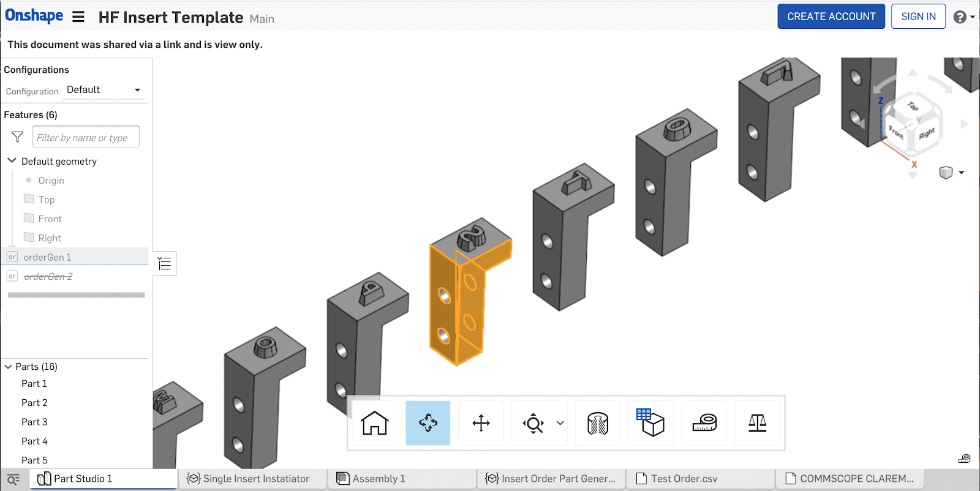The width and height of the screenshot is (980, 491).
Task: Click the feature filter funnel icon
Action: (17, 137)
